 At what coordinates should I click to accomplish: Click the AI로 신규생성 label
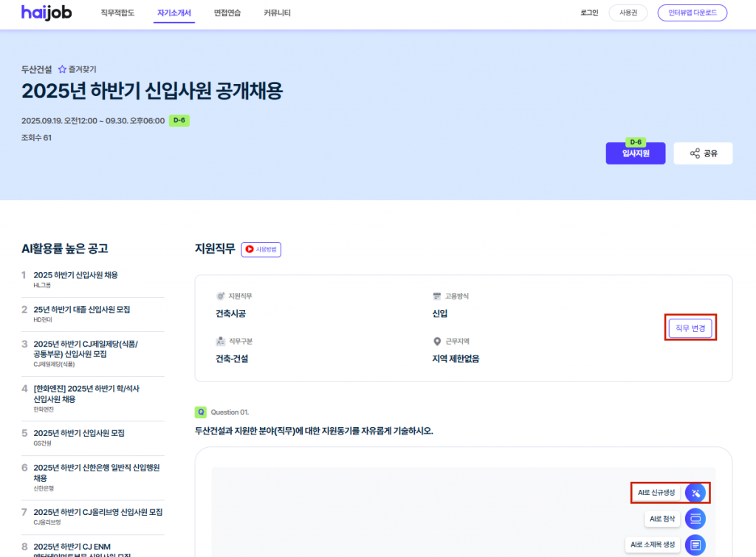tap(656, 493)
